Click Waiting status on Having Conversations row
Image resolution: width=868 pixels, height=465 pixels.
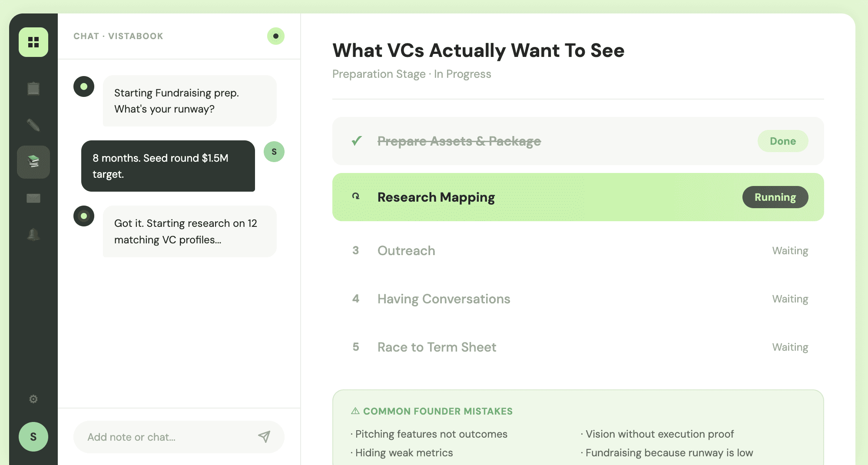pyautogui.click(x=790, y=299)
